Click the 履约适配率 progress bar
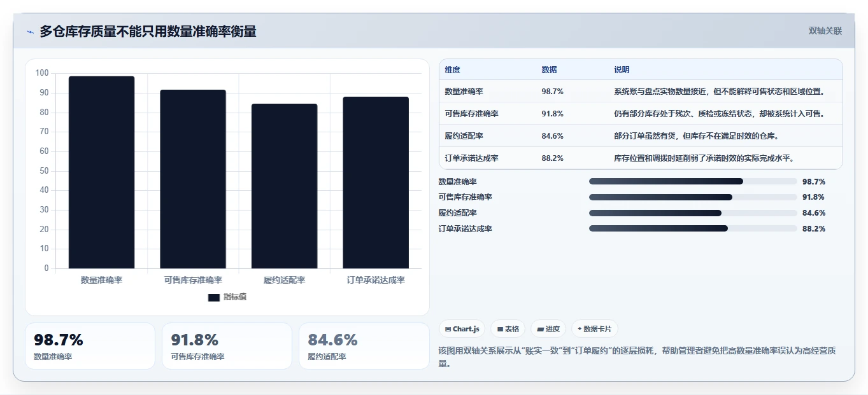Image resolution: width=868 pixels, height=395 pixels. tap(693, 213)
